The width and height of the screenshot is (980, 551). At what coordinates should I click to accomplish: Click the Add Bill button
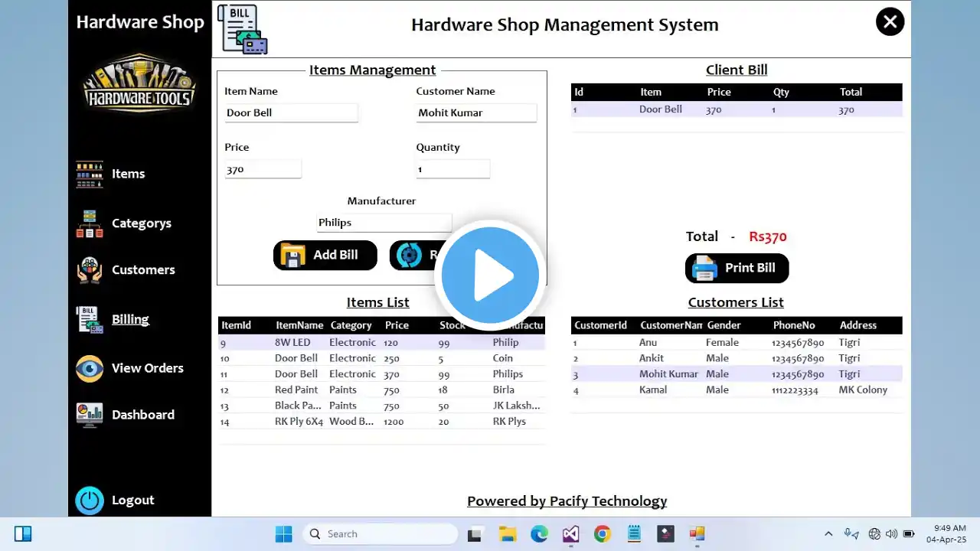(325, 255)
